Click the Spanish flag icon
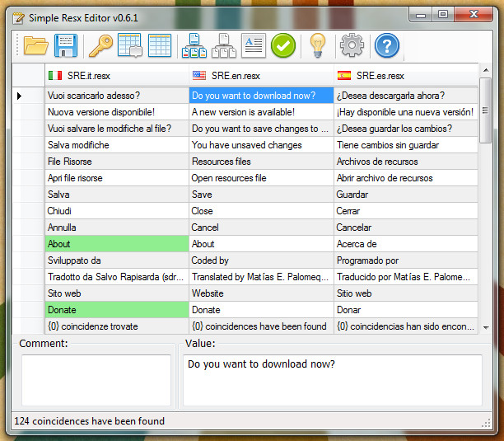The image size is (504, 441). (x=344, y=76)
